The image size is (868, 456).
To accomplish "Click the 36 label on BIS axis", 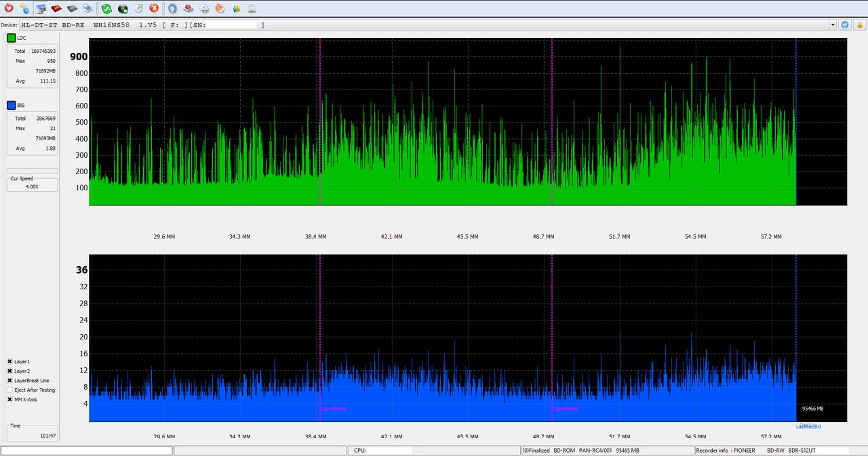I will [82, 270].
